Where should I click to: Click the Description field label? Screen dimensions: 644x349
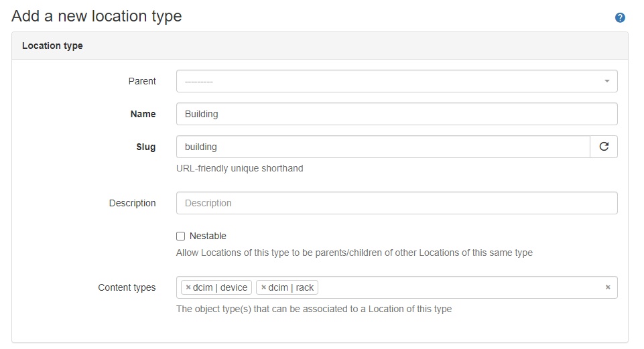[133, 203]
